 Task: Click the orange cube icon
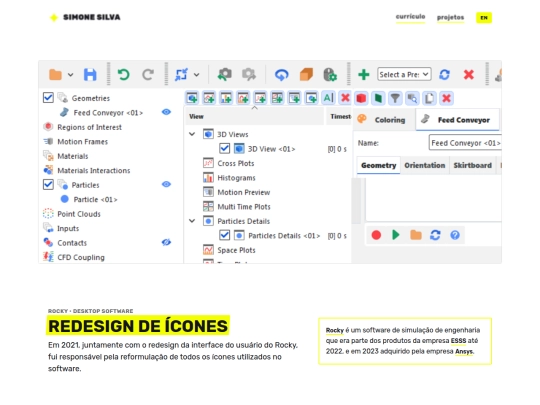(306, 74)
